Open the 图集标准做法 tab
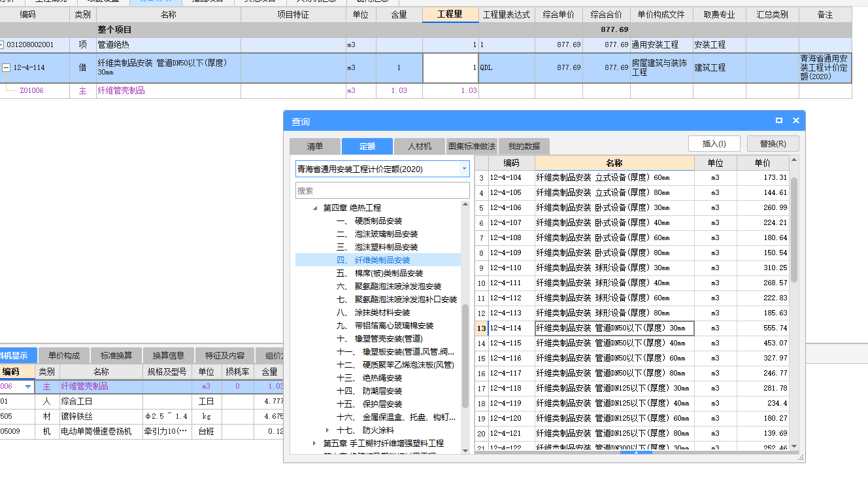This screenshot has height=490, width=868. [472, 147]
